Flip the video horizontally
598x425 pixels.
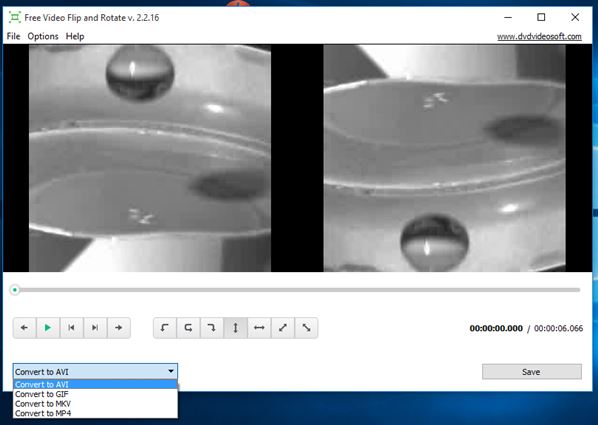(259, 328)
